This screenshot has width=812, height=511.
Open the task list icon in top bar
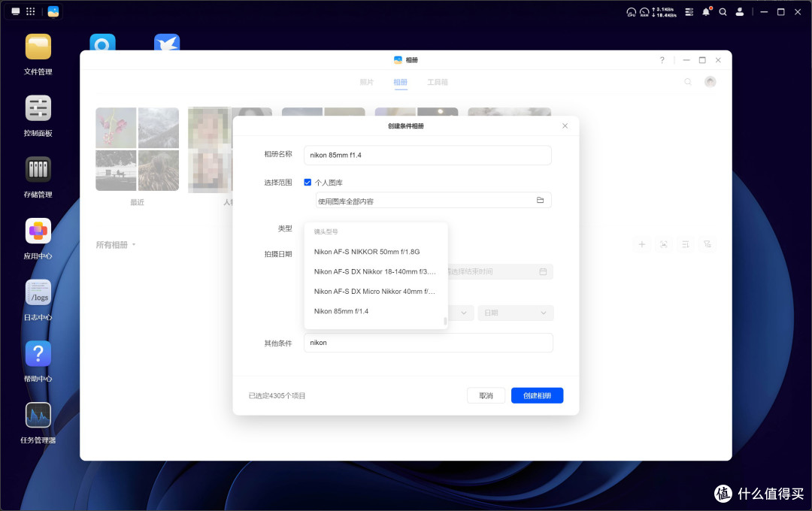(689, 11)
